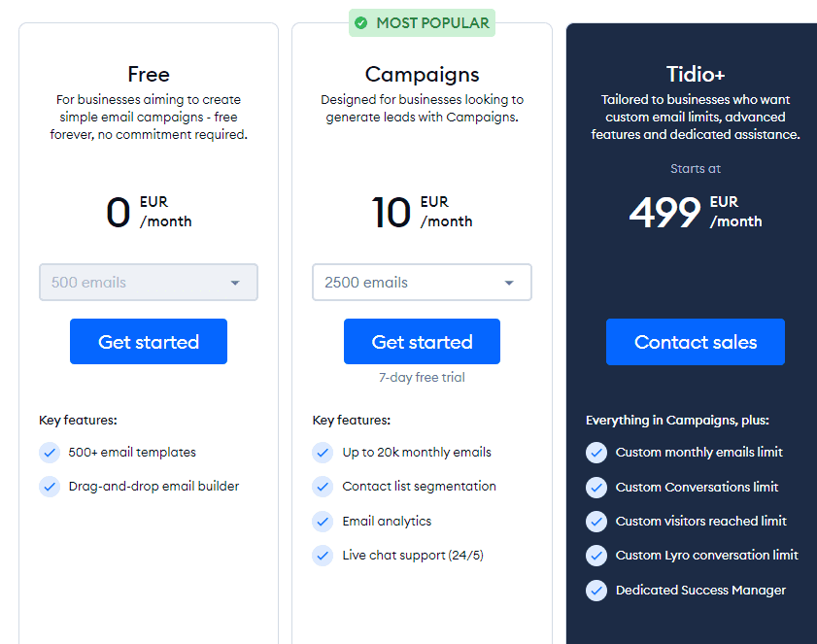Click checkmark icon beside Email analytics
The height and width of the screenshot is (644, 817).
[323, 522]
